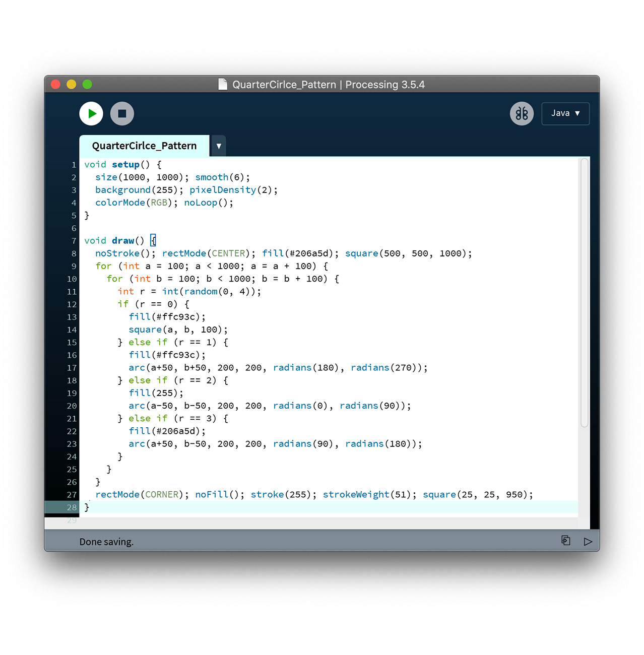
Task: Click the document icon in title bar
Action: [223, 84]
